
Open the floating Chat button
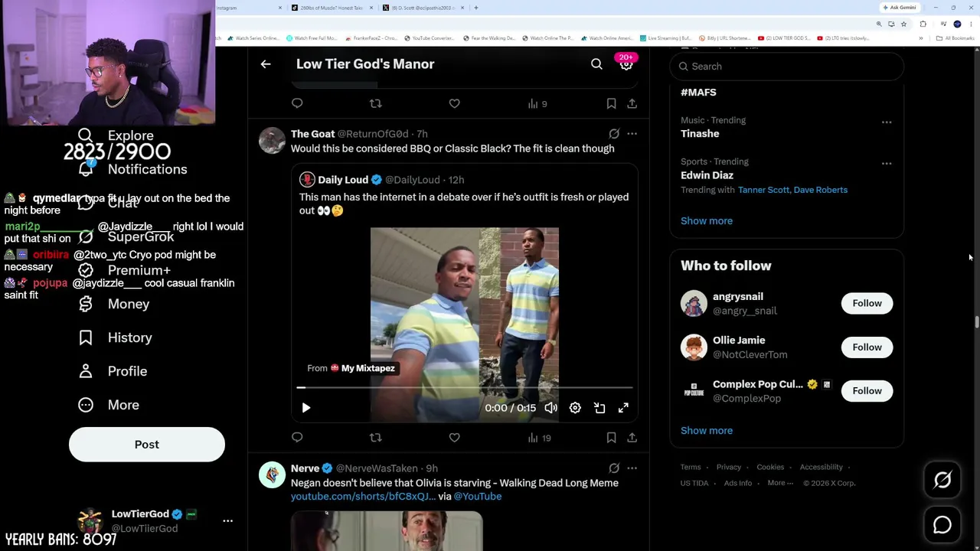pyautogui.click(x=942, y=525)
